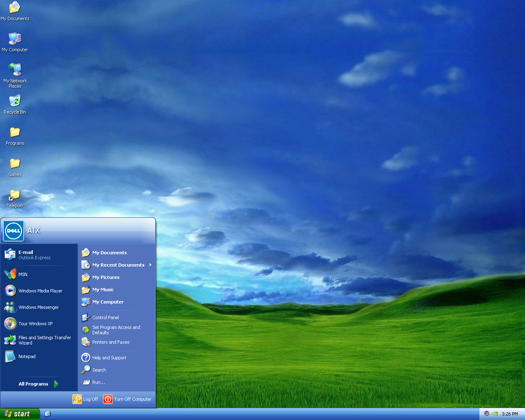Click the MSN butterfly icon
This screenshot has height=420, width=525.
[x=10, y=274]
